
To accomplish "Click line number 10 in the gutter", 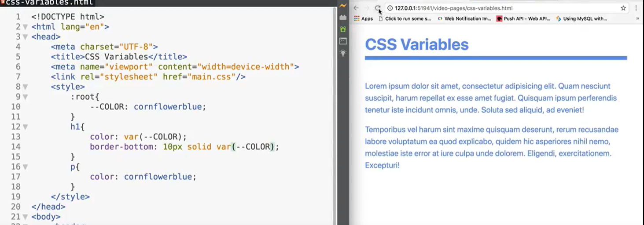I will [x=15, y=107].
